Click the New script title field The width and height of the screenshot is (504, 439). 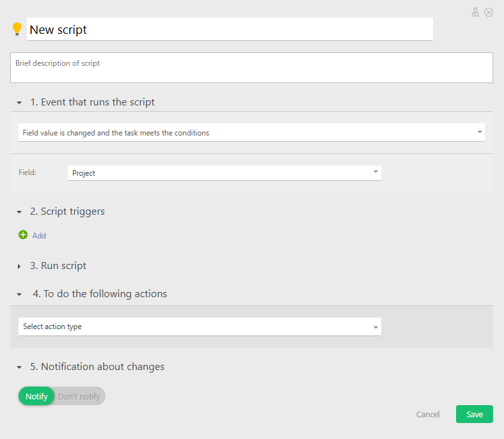(230, 29)
